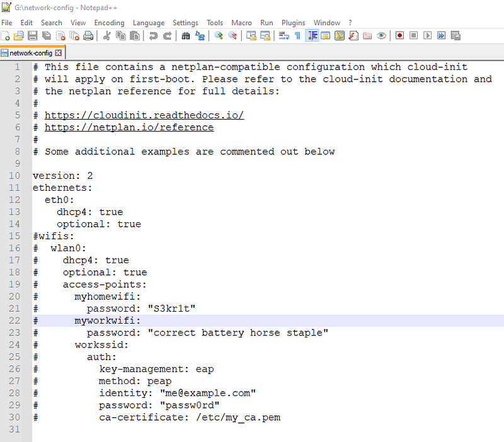Click 'key-management: eap' text

click(x=156, y=369)
